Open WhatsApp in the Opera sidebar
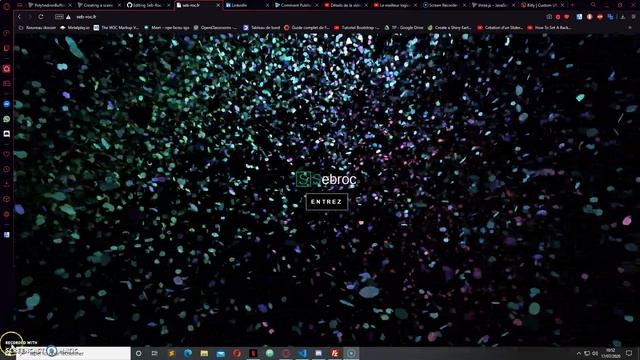The image size is (640, 360). [7, 119]
